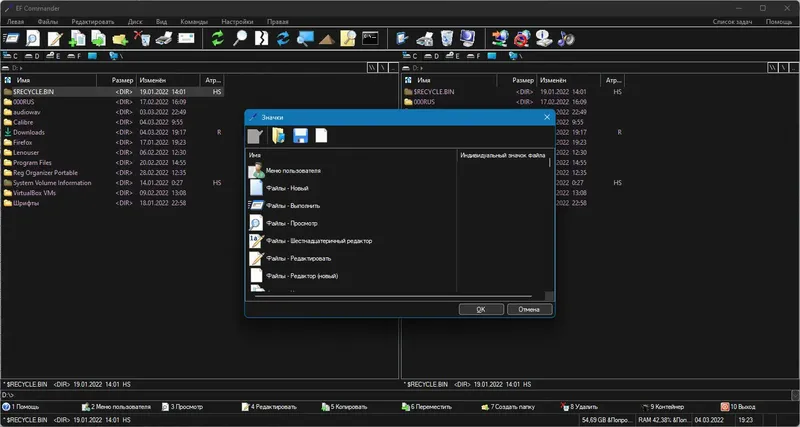Click the Copy files toolbar icon with green plus
This screenshot has height=427, width=800.
point(77,39)
